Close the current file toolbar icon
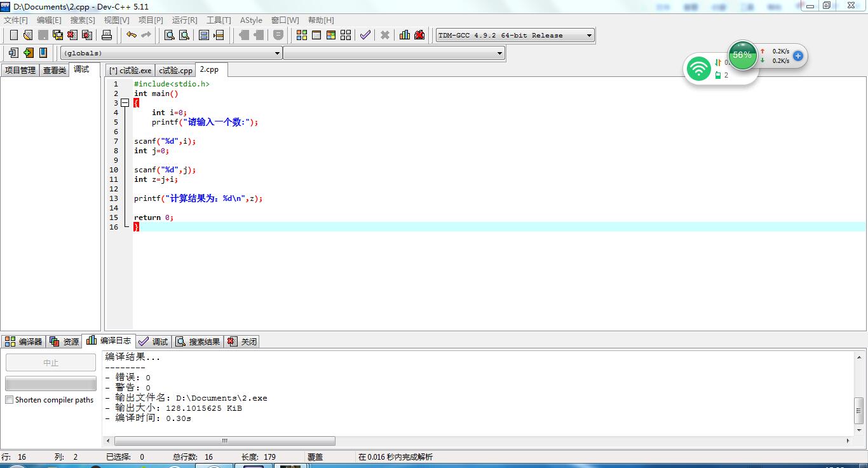The height and width of the screenshot is (468, 868). coord(72,35)
